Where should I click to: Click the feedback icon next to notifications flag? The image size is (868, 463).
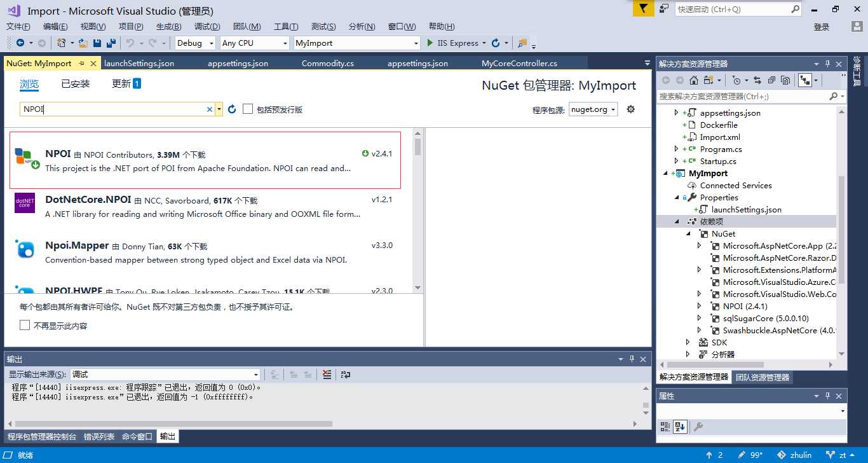click(663, 9)
